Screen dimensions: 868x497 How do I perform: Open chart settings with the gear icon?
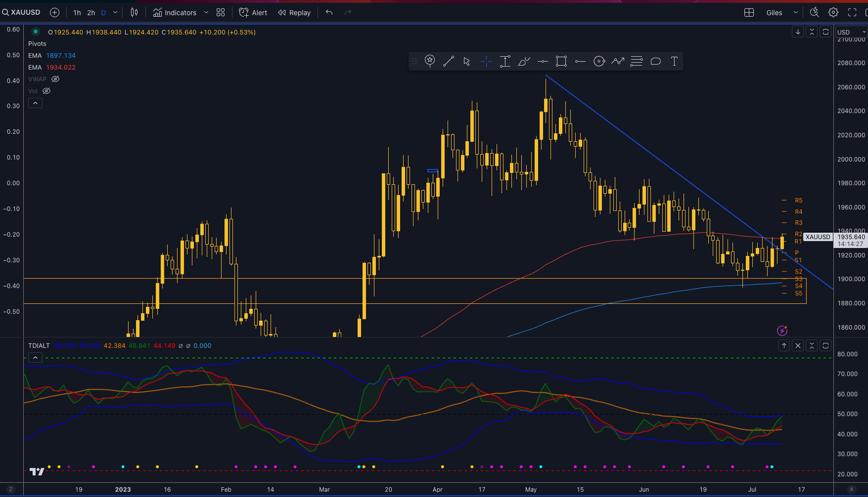832,12
